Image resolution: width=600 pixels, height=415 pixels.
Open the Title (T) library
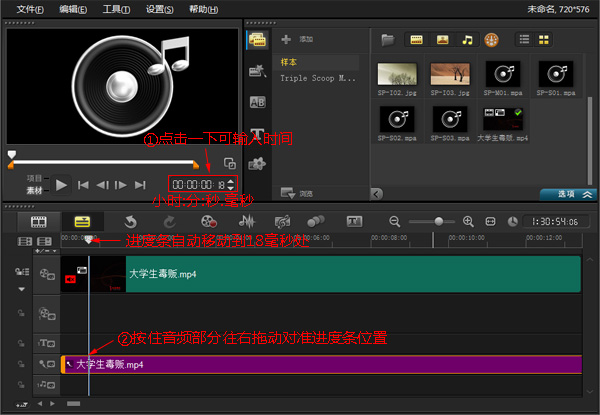257,133
